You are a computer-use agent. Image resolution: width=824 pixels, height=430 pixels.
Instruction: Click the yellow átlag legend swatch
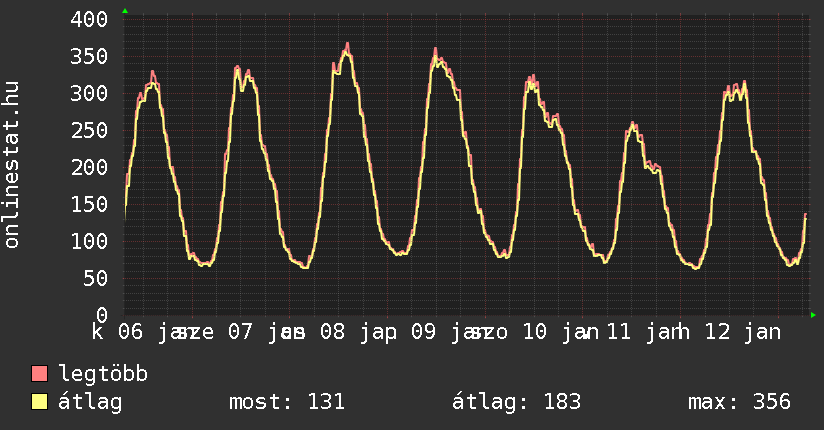[x=40, y=402]
